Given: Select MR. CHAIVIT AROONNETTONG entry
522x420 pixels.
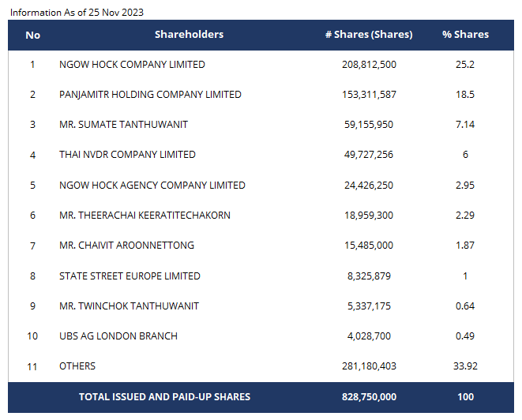Looking at the screenshot, I should click(126, 246).
